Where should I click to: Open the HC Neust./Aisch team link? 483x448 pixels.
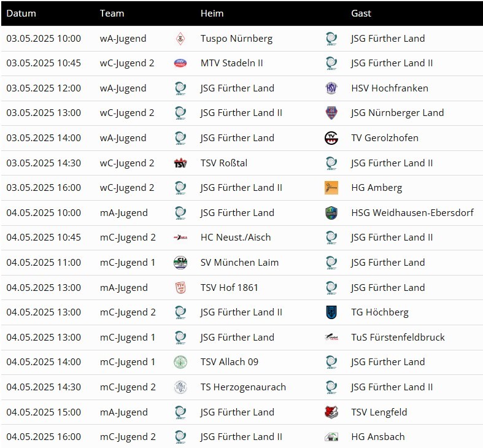point(236,238)
